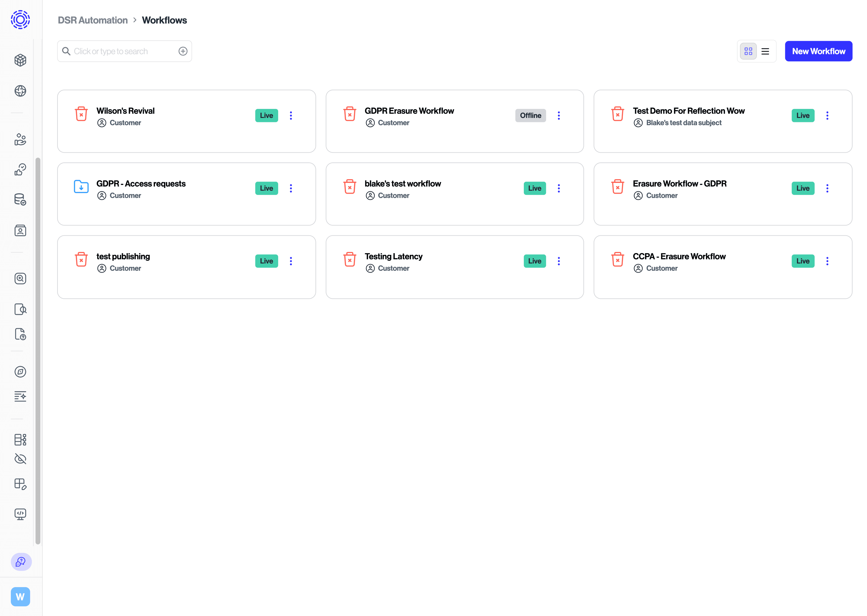
Task: Open the kebab menu on GDPR Erasure Workflow
Action: click(x=559, y=115)
